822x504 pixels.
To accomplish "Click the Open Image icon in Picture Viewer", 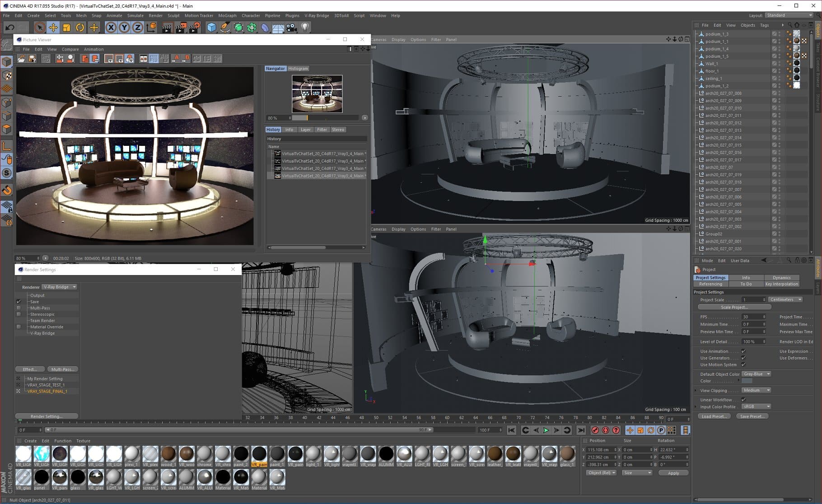I will (x=21, y=59).
